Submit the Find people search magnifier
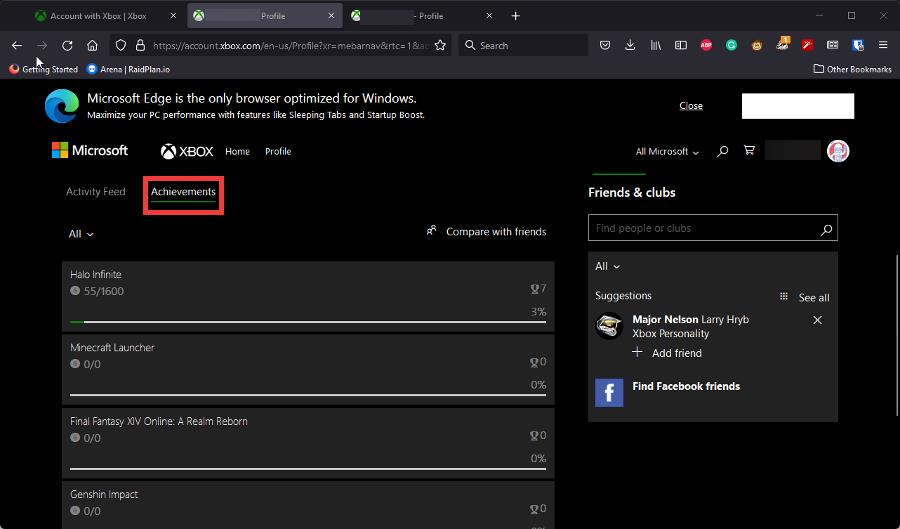 [x=827, y=230]
